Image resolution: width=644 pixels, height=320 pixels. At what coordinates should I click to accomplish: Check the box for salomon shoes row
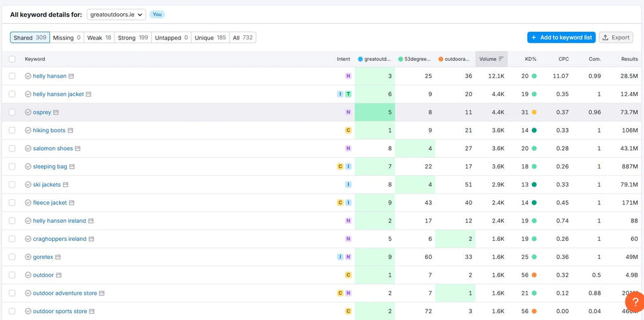click(x=12, y=148)
